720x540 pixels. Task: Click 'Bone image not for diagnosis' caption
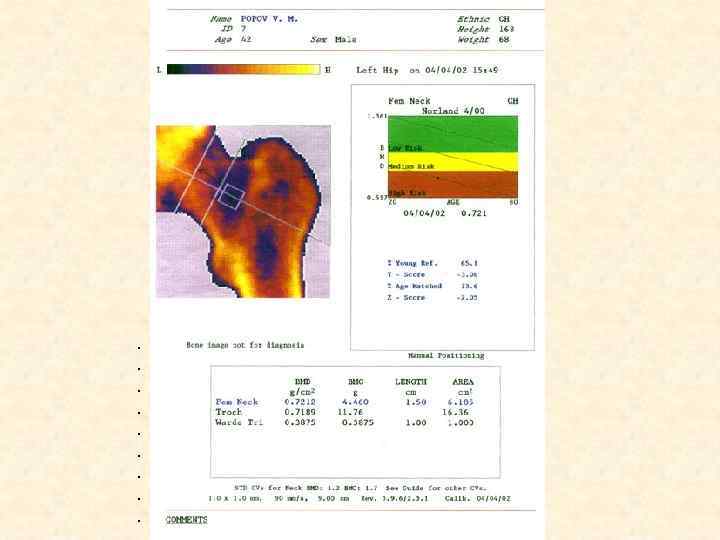[245, 345]
